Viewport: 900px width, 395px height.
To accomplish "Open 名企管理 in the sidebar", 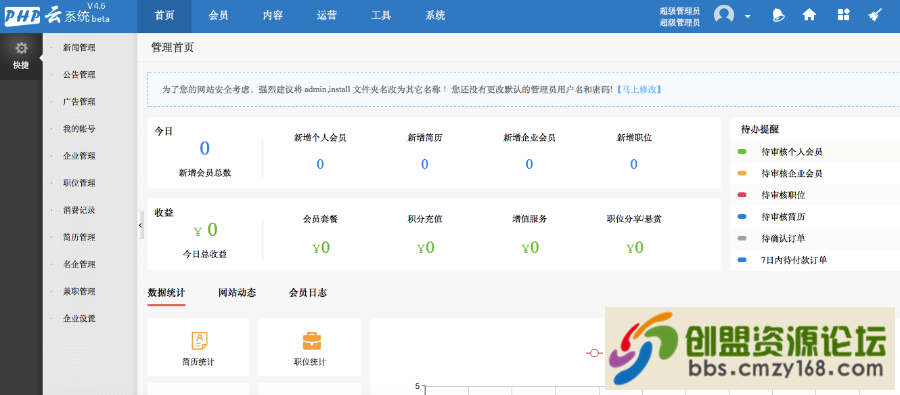I will click(x=79, y=265).
